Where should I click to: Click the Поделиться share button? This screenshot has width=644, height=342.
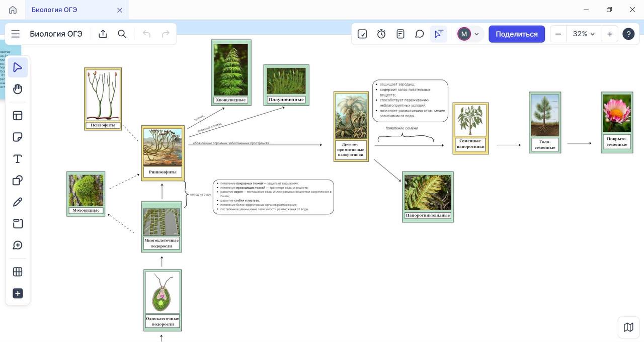tap(517, 34)
